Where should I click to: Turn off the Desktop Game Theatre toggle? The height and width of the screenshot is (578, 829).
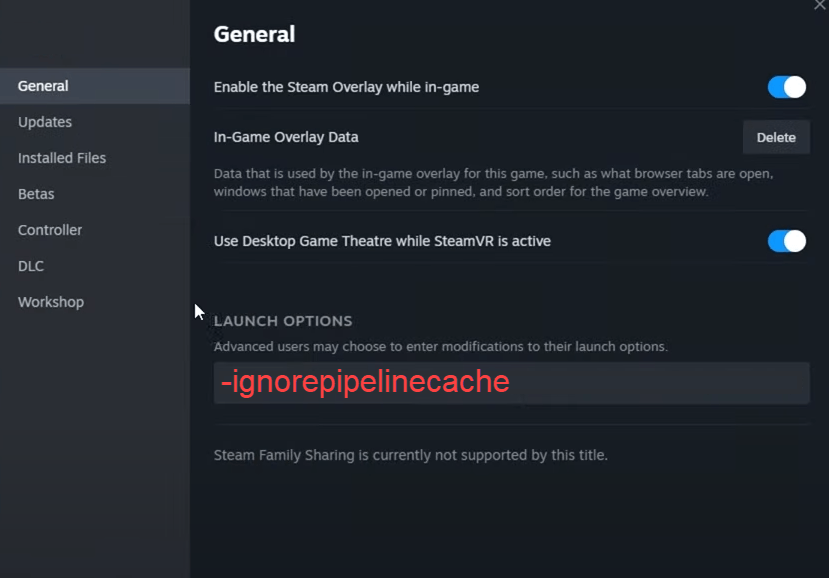[x=786, y=241]
